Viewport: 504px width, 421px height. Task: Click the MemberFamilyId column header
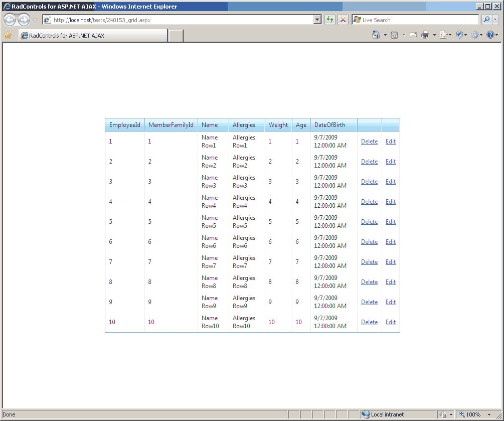pos(171,125)
